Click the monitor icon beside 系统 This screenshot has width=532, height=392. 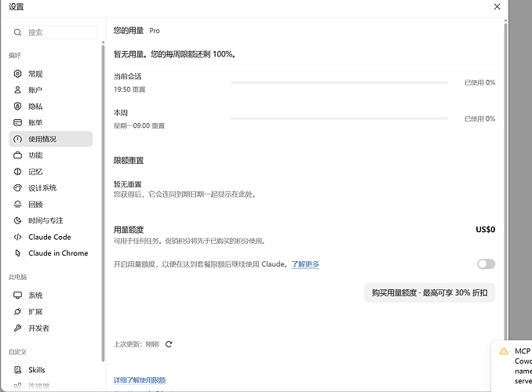click(17, 295)
